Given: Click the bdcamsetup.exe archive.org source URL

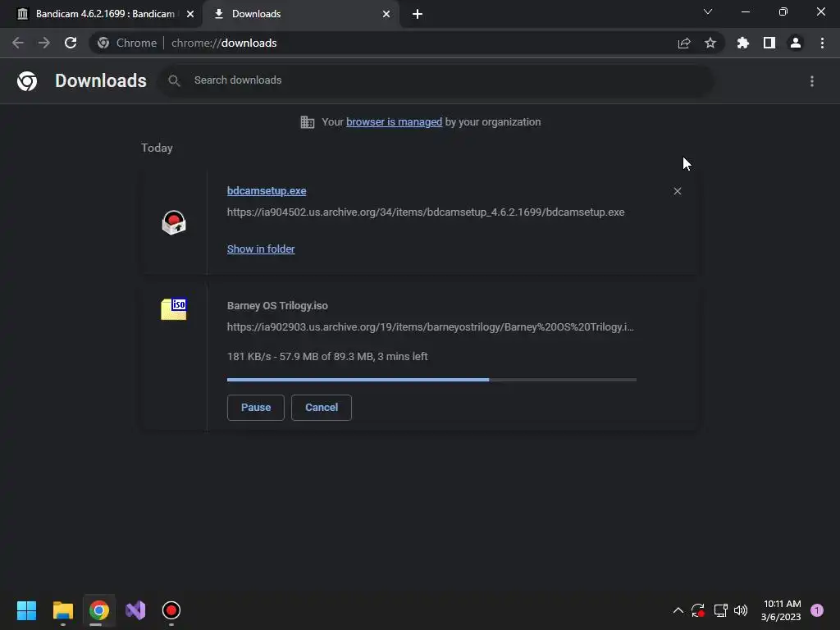Looking at the screenshot, I should coord(426,212).
